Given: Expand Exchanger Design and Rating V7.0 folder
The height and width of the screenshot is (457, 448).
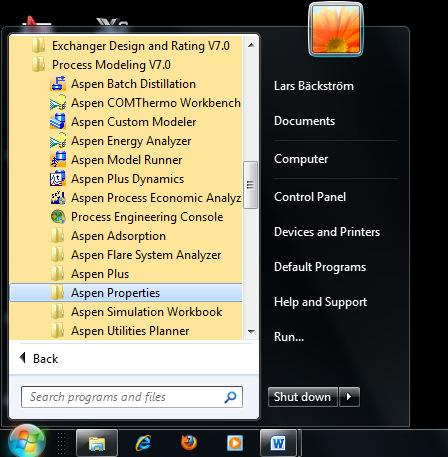Looking at the screenshot, I should pos(126,46).
